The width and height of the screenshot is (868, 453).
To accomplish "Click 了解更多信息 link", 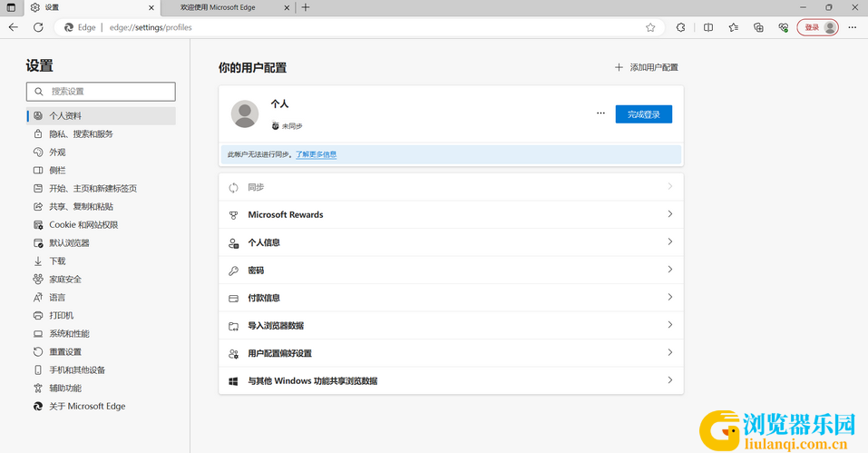I will 316,154.
